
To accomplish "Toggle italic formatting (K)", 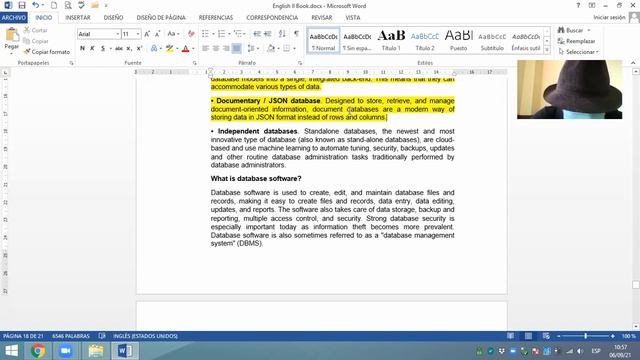I will [x=92, y=48].
